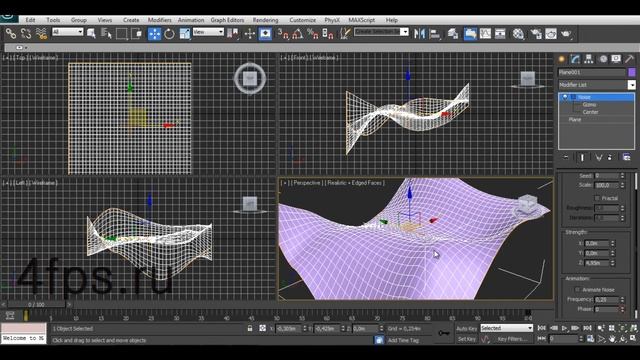Select the Rectangular Selection Region icon
Viewport: 640px width, 360px height.
click(x=122, y=33)
